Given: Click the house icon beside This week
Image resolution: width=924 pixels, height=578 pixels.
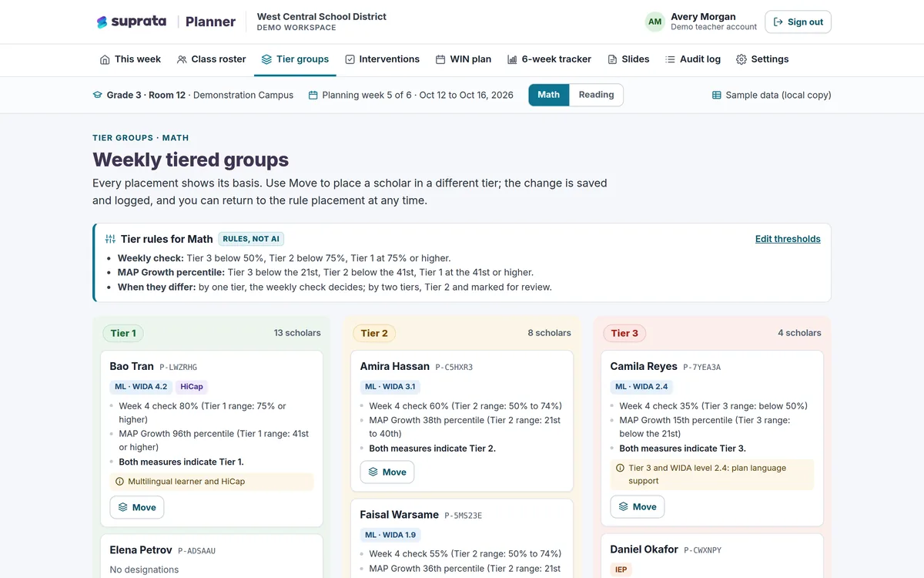Looking at the screenshot, I should 105,59.
